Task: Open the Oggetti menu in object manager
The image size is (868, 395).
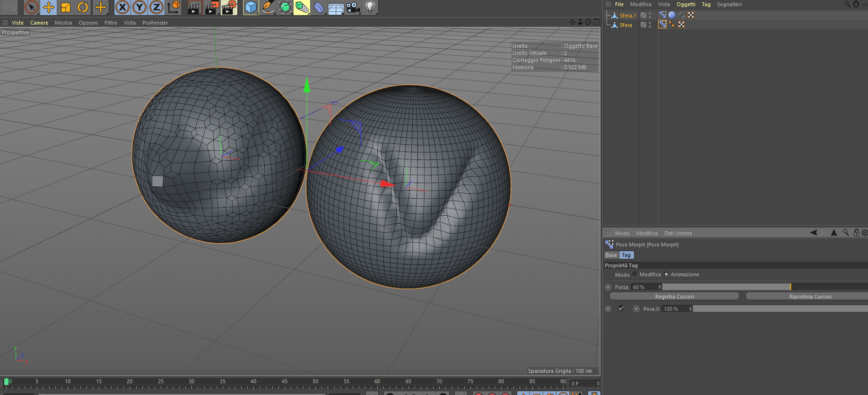Action: click(686, 4)
